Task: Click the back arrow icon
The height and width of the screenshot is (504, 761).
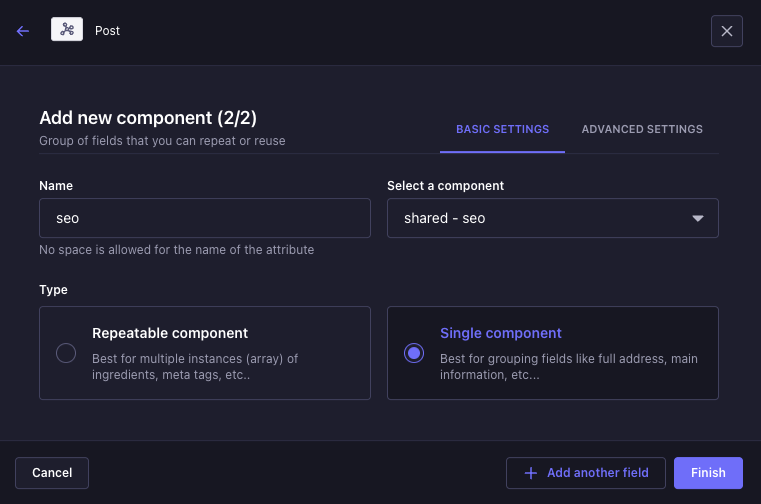Action: [x=23, y=31]
